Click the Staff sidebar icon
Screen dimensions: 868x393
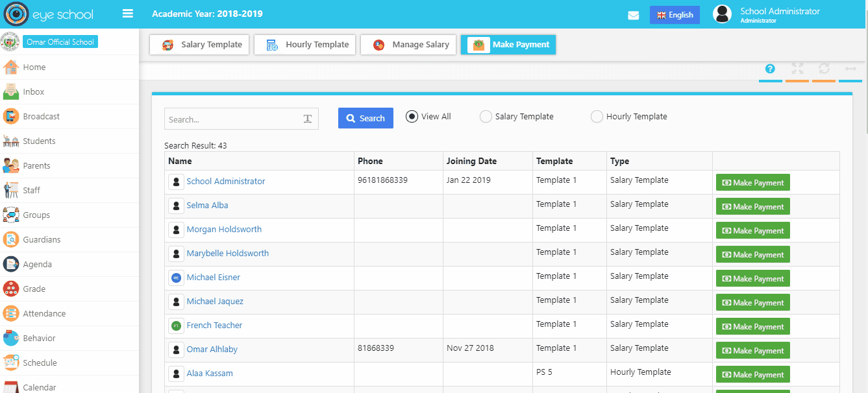coord(10,190)
